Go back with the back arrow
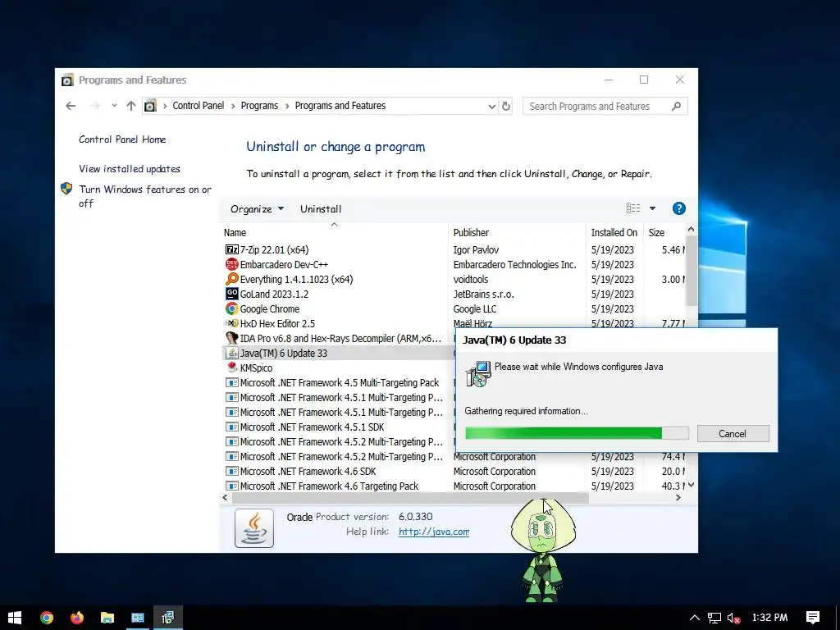 [x=71, y=106]
